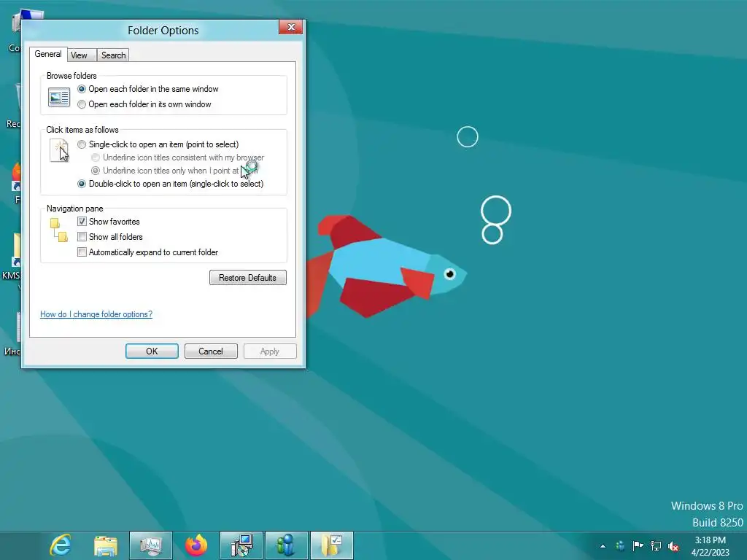This screenshot has height=560, width=747.
Task: Switch to the Search tab
Action: pos(113,55)
